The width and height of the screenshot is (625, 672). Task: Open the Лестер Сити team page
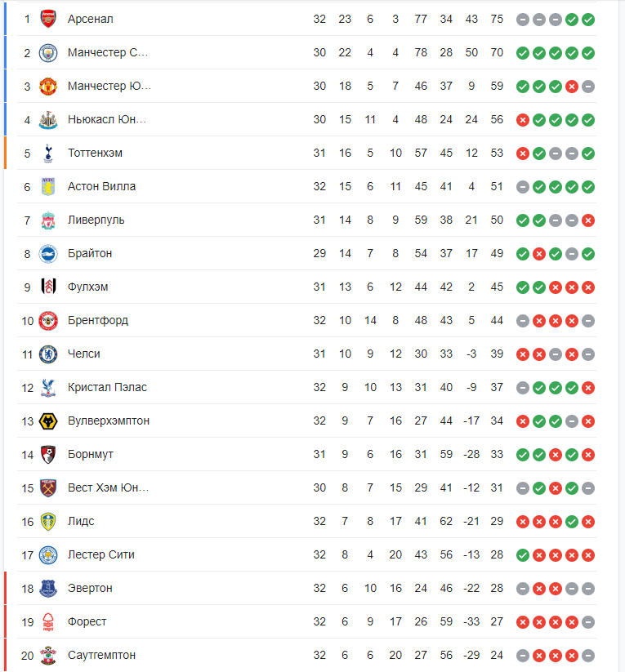tap(100, 554)
